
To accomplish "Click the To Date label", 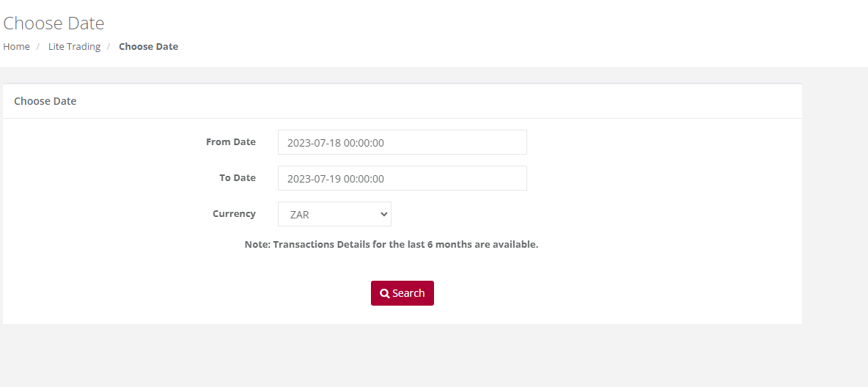I will 238,177.
